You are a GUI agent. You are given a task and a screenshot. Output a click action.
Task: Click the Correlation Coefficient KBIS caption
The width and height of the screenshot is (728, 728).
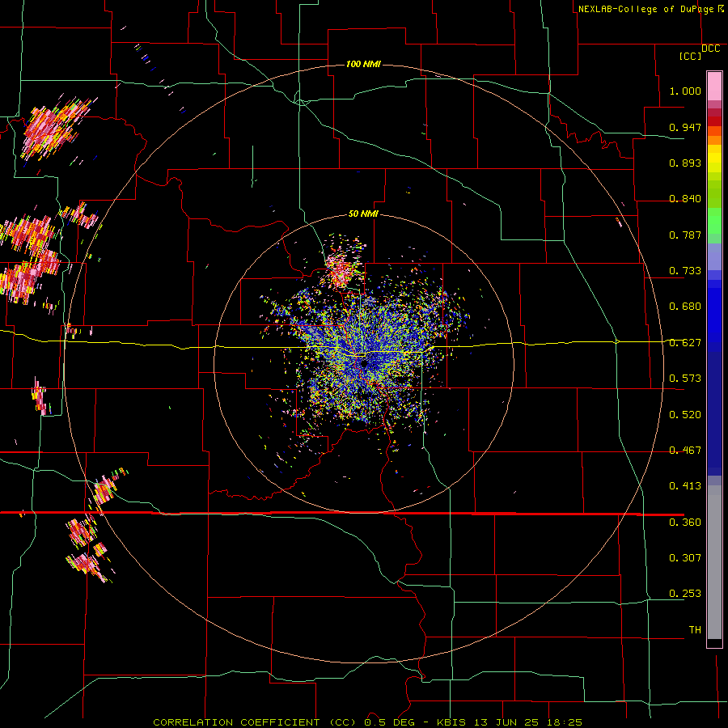coord(367,722)
